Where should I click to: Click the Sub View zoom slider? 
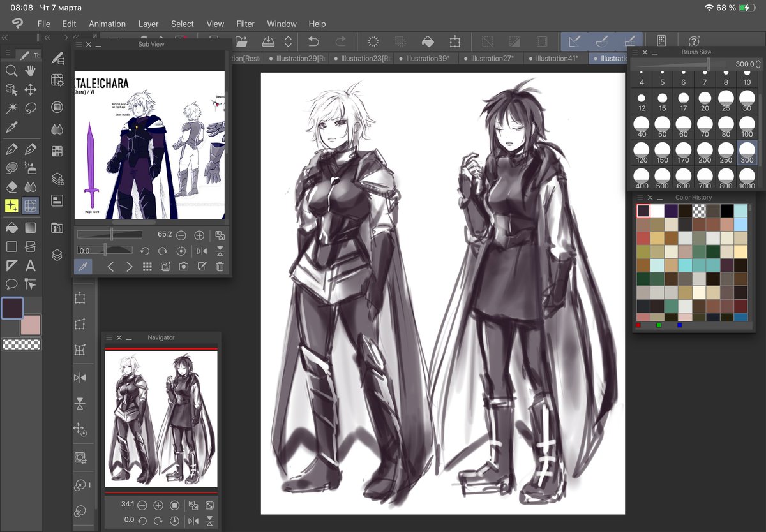click(110, 235)
